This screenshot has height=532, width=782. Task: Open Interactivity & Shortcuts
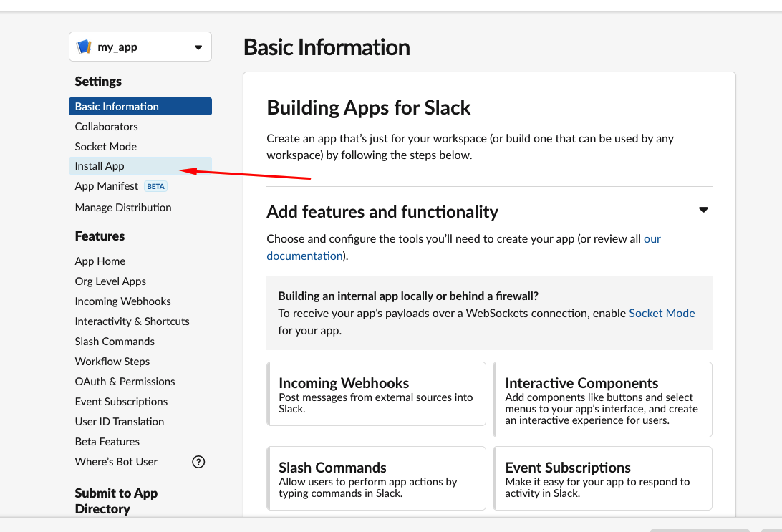click(x=132, y=321)
